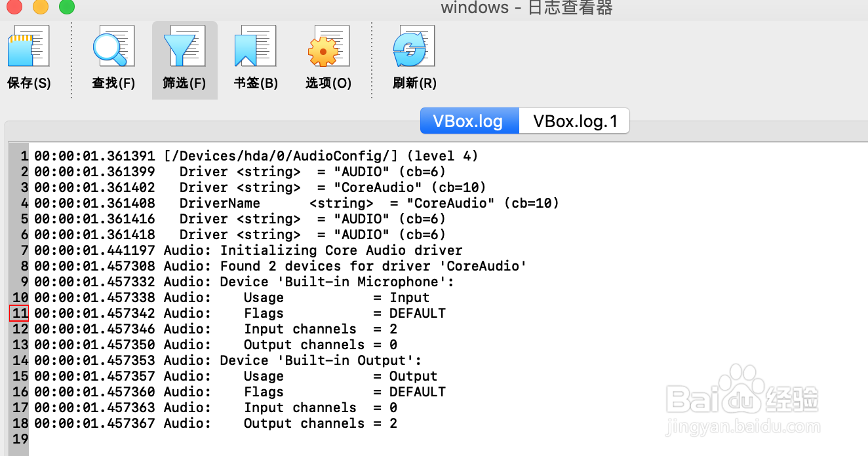The image size is (868, 456).
Task: Open the Bookmark (书签) tool
Action: coord(255,47)
